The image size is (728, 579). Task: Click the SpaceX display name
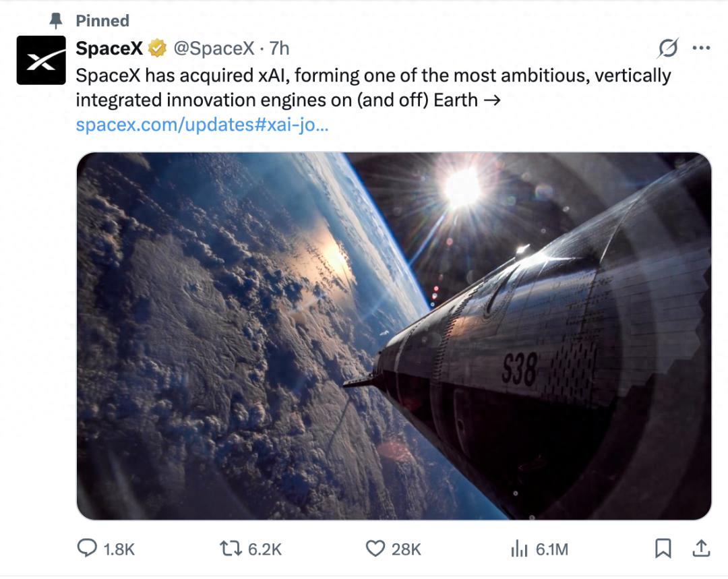click(109, 49)
